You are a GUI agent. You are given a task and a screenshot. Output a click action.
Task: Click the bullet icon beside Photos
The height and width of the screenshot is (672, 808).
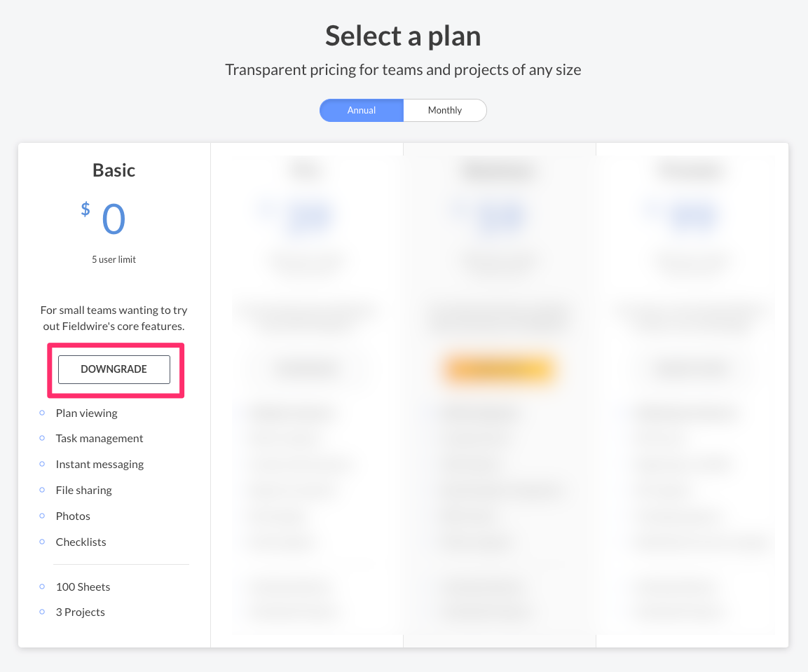(x=42, y=516)
